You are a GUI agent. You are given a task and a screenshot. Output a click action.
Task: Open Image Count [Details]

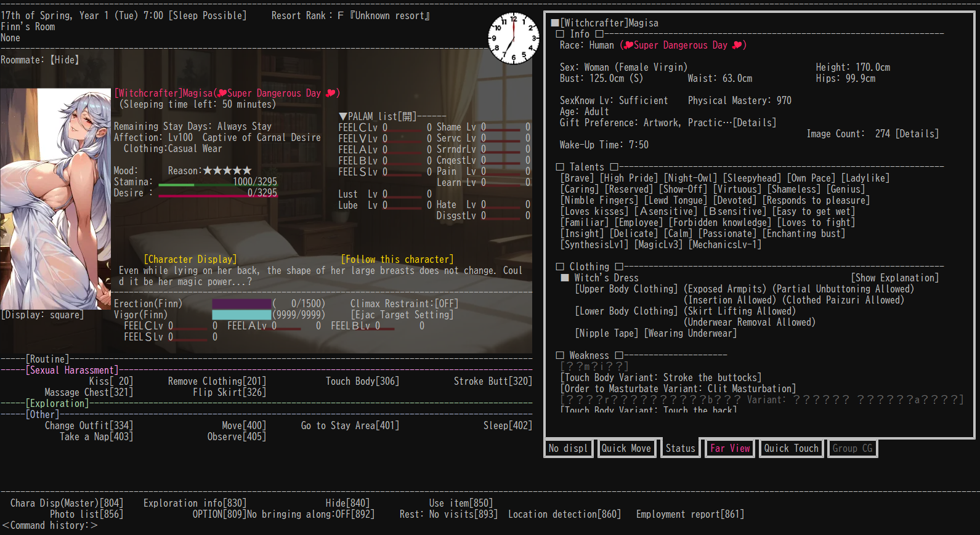coord(917,134)
